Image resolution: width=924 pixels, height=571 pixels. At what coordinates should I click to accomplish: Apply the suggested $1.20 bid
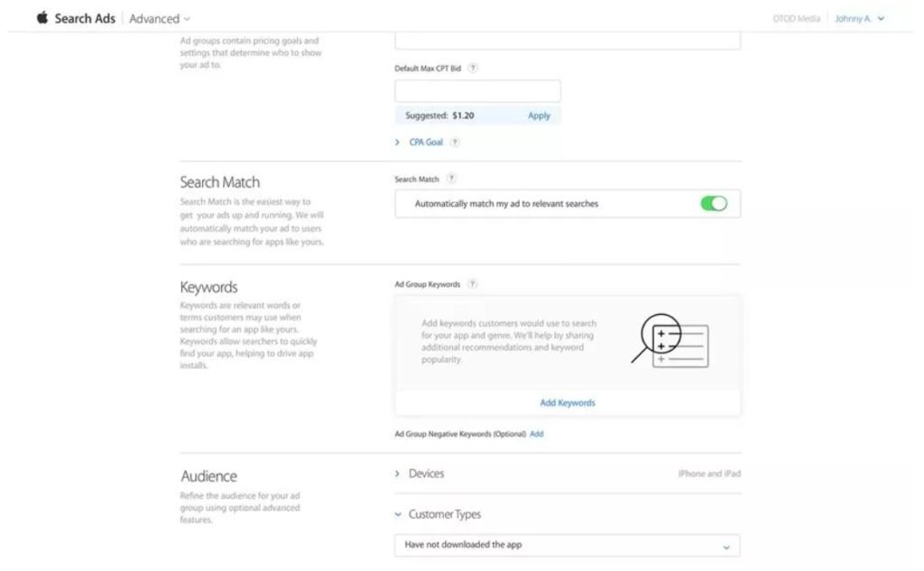coord(539,115)
